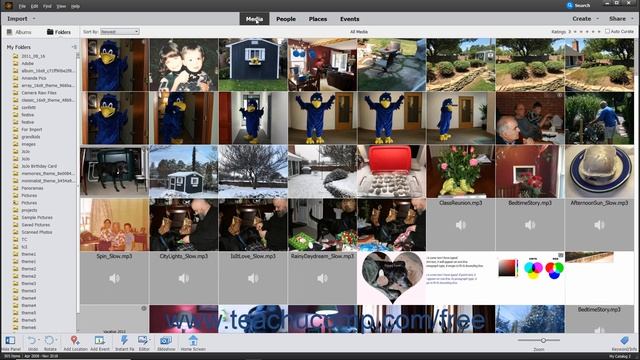The width and height of the screenshot is (640, 360).
Task: Set rating filter to fifth star
Action: click(x=599, y=31)
